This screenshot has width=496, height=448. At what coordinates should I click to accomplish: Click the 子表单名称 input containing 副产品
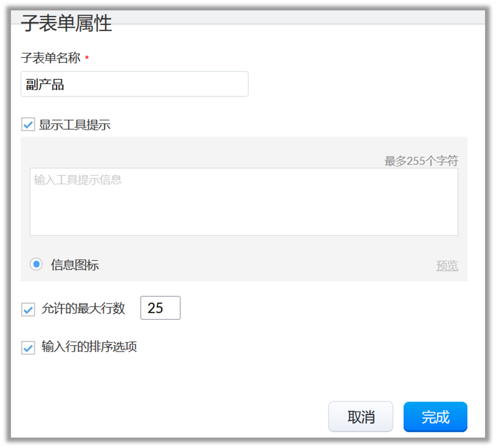[x=134, y=84]
